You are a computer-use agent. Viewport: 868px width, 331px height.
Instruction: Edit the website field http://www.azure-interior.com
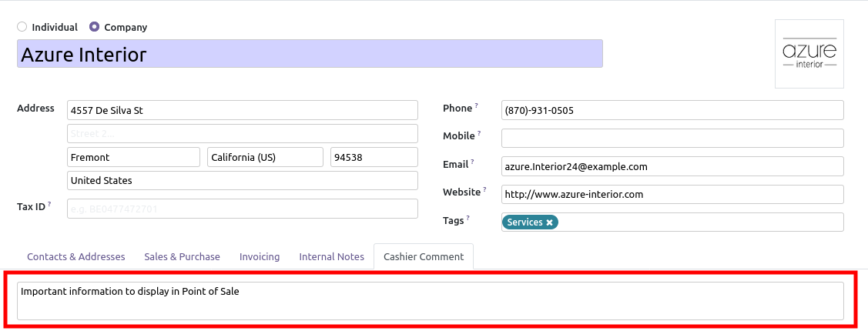(672, 194)
